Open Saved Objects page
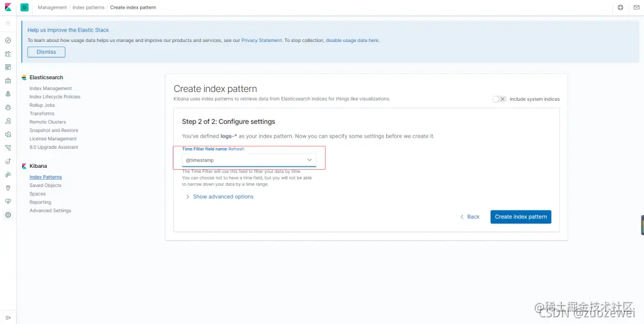The width and height of the screenshot is (644, 324). click(x=45, y=185)
